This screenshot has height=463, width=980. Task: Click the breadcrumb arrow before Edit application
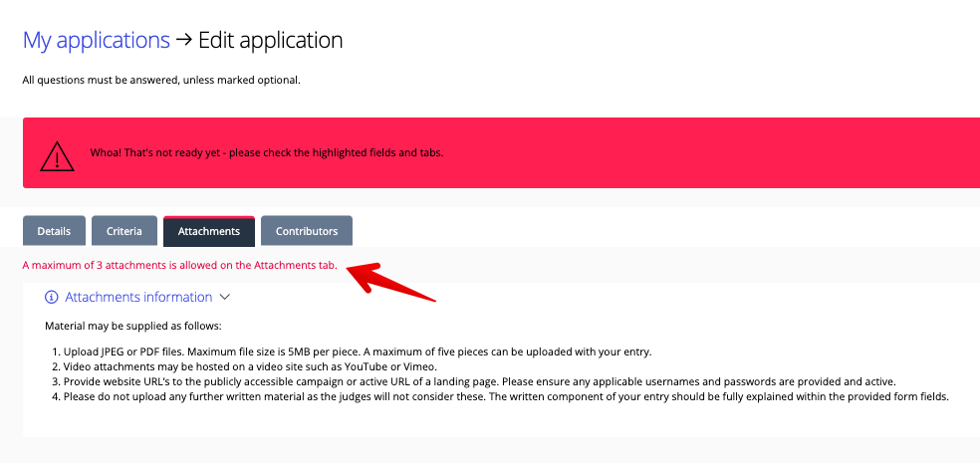click(183, 40)
